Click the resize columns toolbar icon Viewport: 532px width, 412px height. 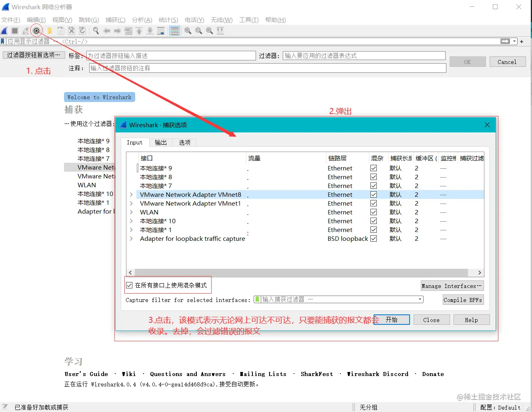(x=220, y=31)
